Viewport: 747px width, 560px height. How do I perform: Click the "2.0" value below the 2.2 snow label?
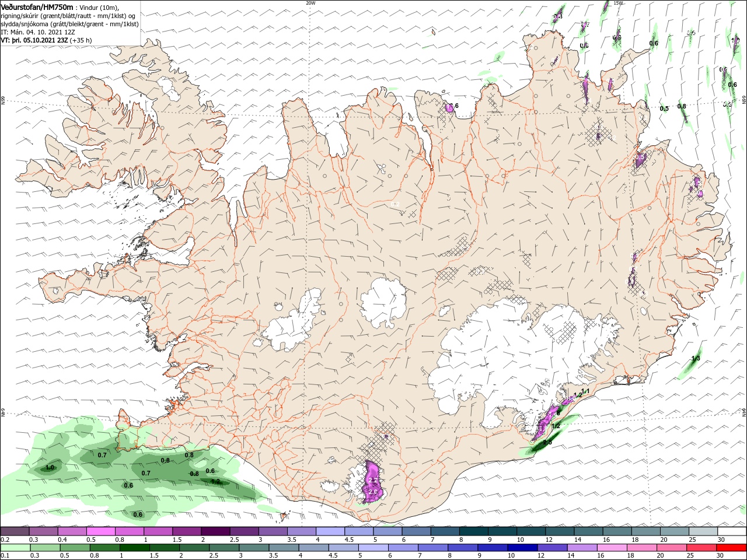point(374,492)
